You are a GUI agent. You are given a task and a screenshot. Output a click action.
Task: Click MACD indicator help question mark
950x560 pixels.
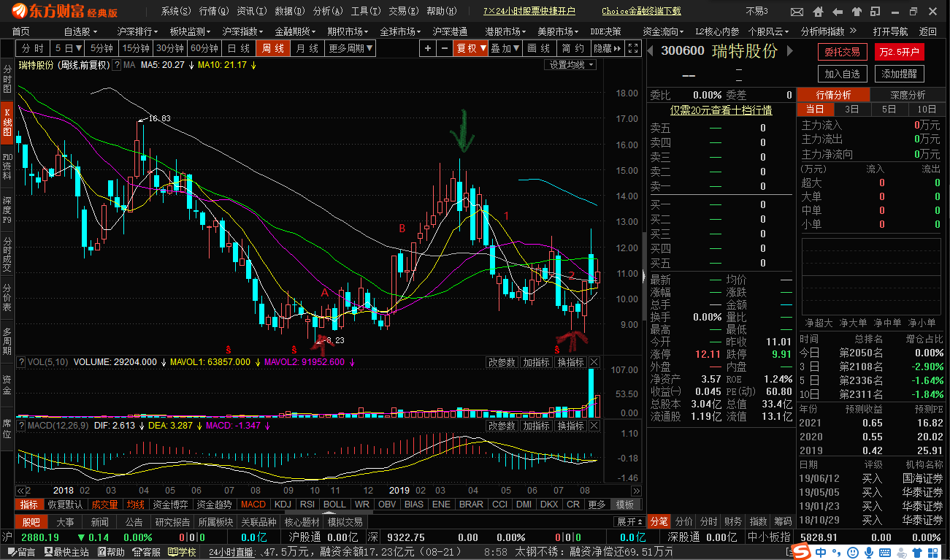point(21,425)
